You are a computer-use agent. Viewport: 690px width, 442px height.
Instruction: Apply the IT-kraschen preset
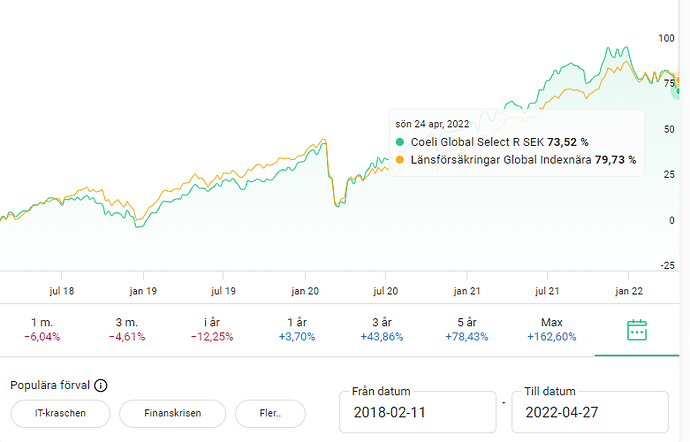tap(59, 413)
